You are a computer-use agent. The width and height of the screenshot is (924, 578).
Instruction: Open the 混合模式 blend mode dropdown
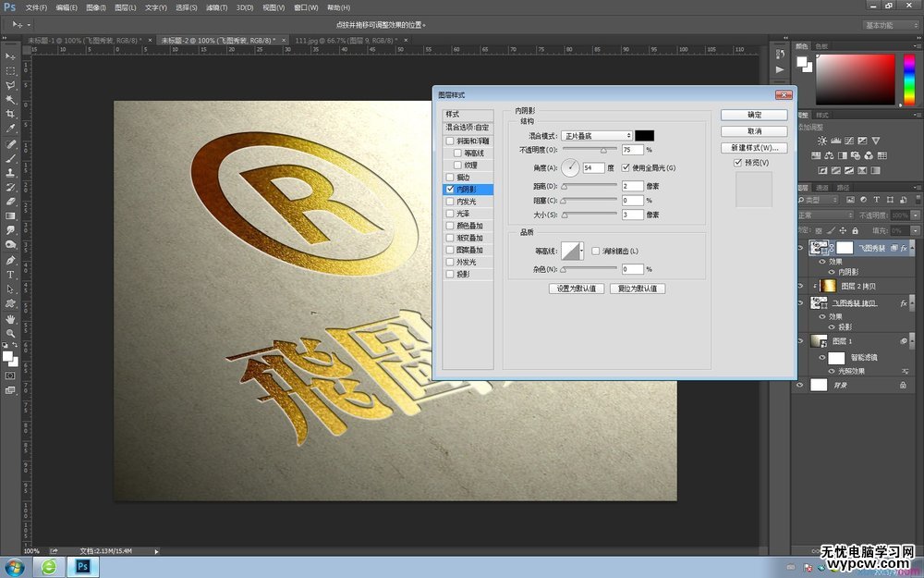point(597,136)
